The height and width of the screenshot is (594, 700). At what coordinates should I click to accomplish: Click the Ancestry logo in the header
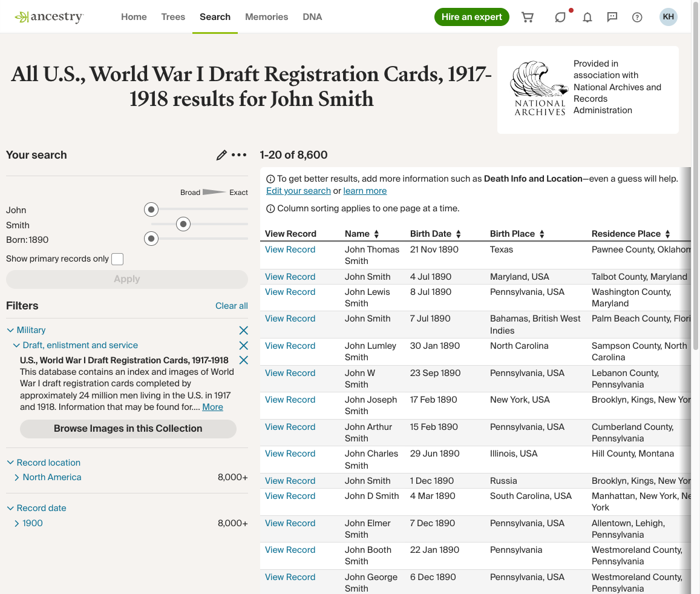(48, 16)
